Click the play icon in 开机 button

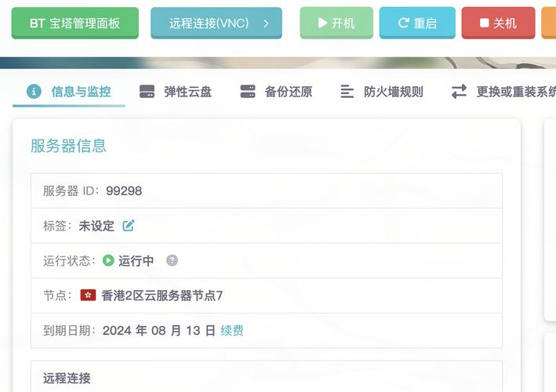pos(322,23)
